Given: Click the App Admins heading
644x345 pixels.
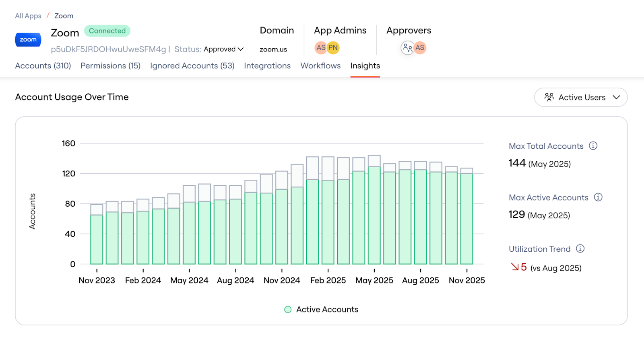Looking at the screenshot, I should tap(341, 31).
